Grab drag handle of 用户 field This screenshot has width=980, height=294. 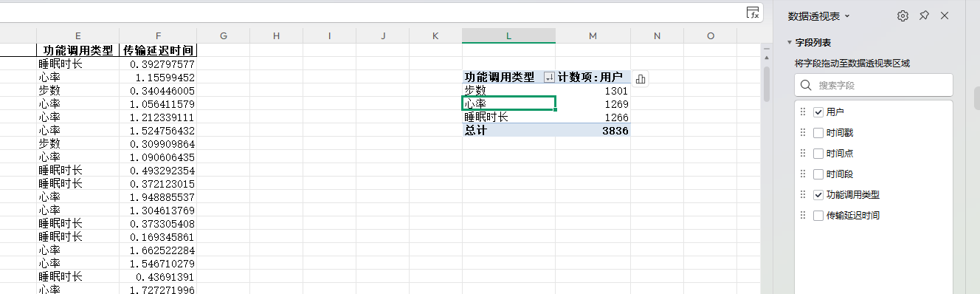[x=803, y=112]
